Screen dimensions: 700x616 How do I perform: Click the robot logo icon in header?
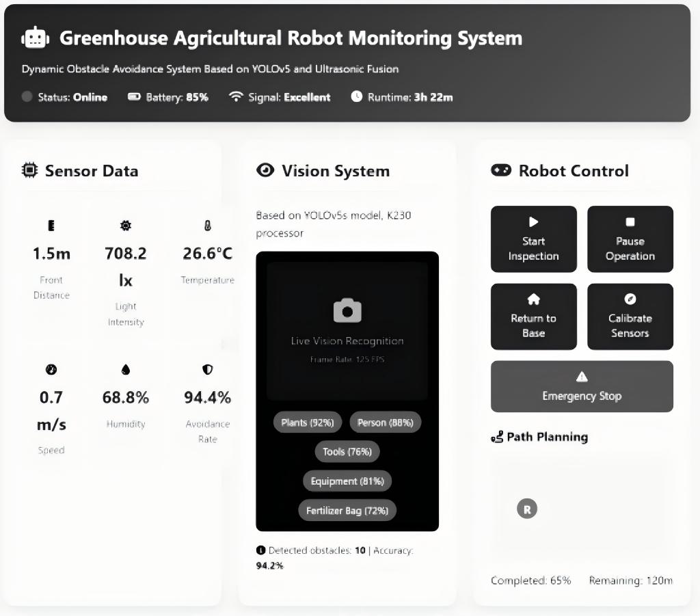pyautogui.click(x=36, y=38)
